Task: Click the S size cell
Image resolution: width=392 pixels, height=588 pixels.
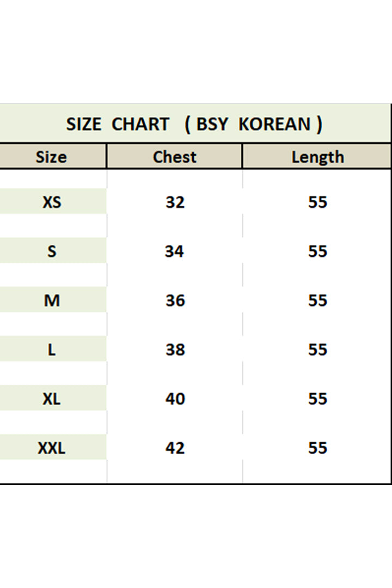Action: [52, 251]
